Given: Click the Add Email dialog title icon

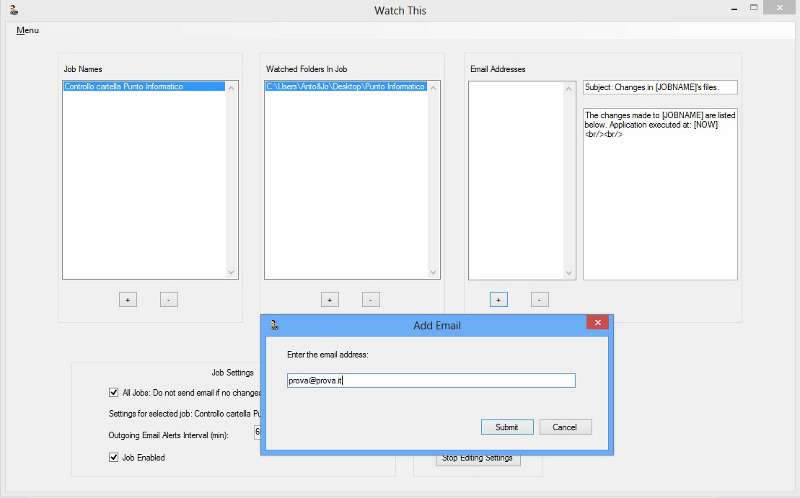Looking at the screenshot, I should [x=274, y=325].
